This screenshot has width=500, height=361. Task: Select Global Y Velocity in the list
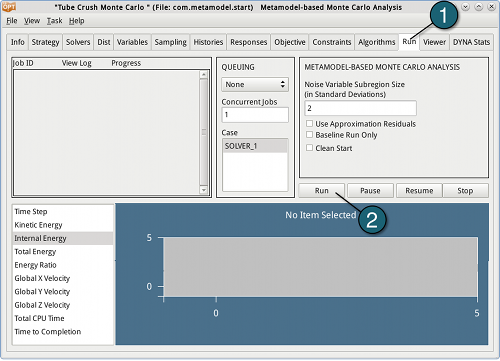(63, 292)
